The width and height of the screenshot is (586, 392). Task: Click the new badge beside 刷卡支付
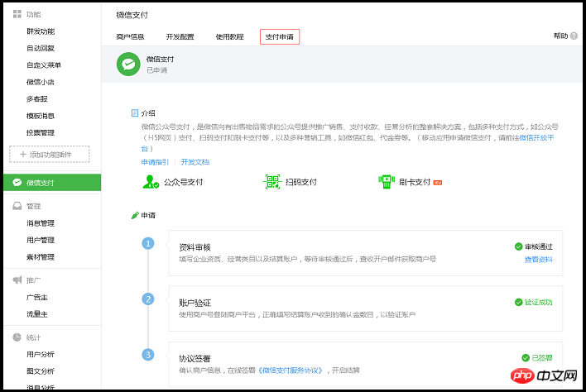coord(438,183)
